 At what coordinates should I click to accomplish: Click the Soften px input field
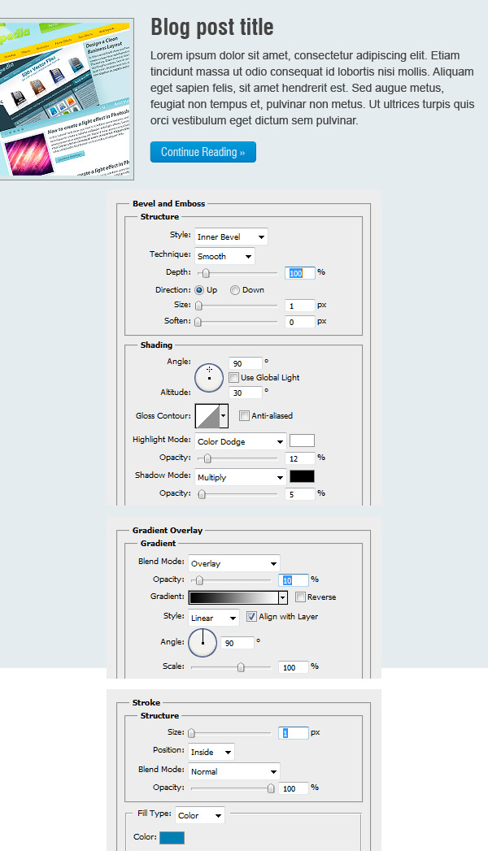click(x=299, y=322)
